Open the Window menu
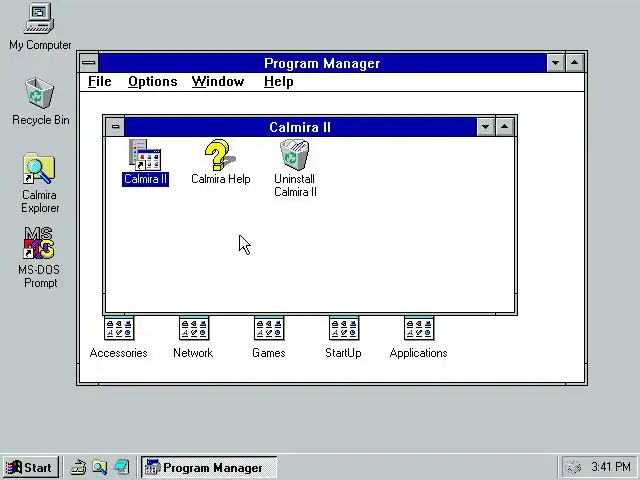 pyautogui.click(x=218, y=82)
